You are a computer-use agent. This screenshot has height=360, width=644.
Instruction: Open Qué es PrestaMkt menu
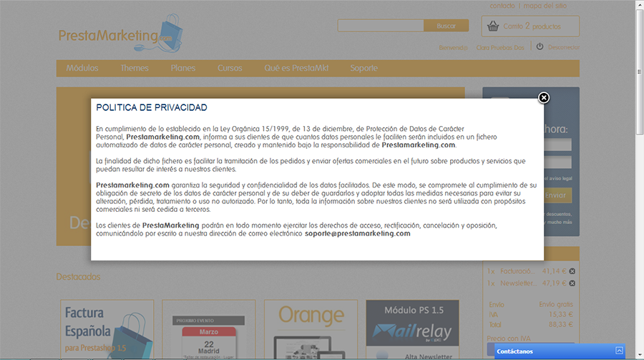pyautogui.click(x=296, y=68)
